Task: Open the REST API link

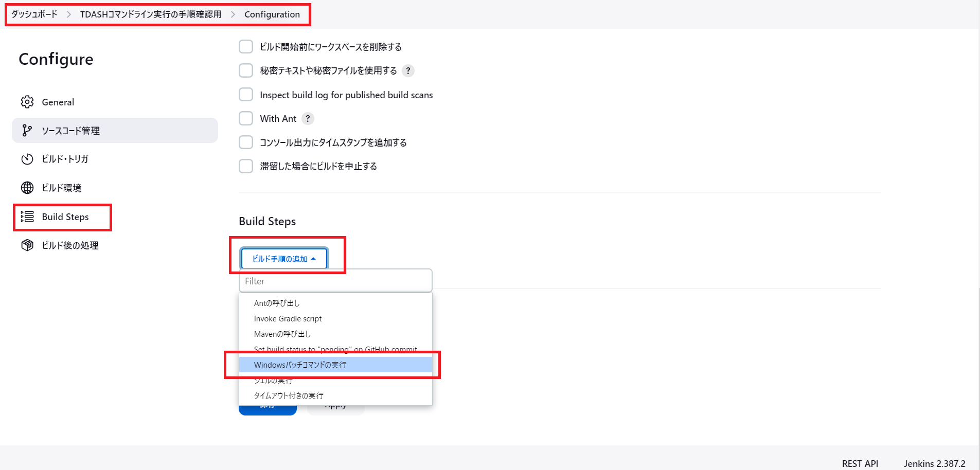Action: point(860,463)
